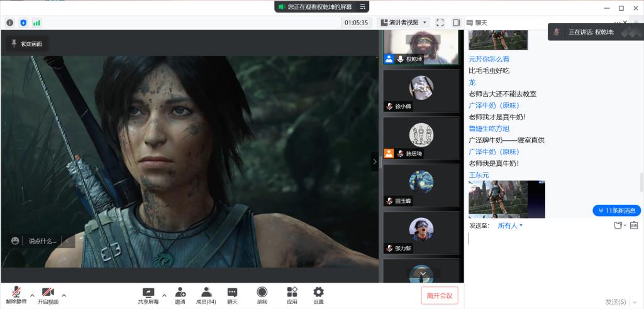
Task: Click the 共享屏幕 share screen icon
Action: tap(148, 292)
